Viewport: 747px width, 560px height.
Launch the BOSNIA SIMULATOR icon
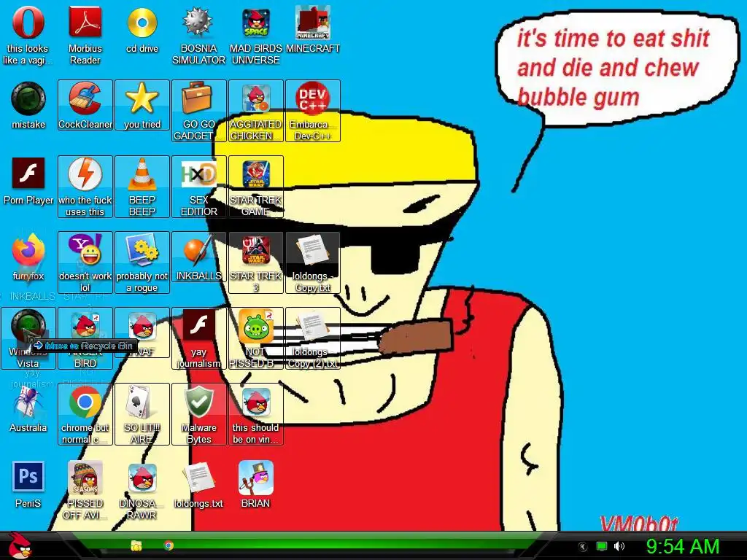point(198,35)
